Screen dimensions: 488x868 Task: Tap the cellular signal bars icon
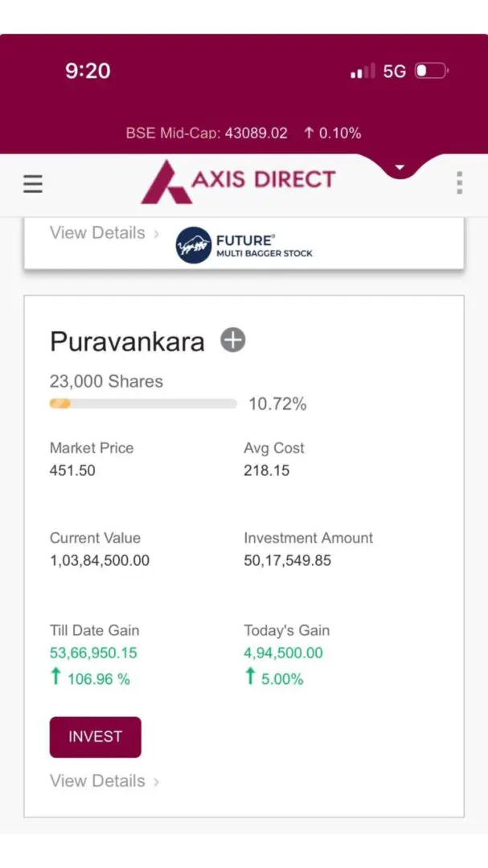tap(363, 72)
